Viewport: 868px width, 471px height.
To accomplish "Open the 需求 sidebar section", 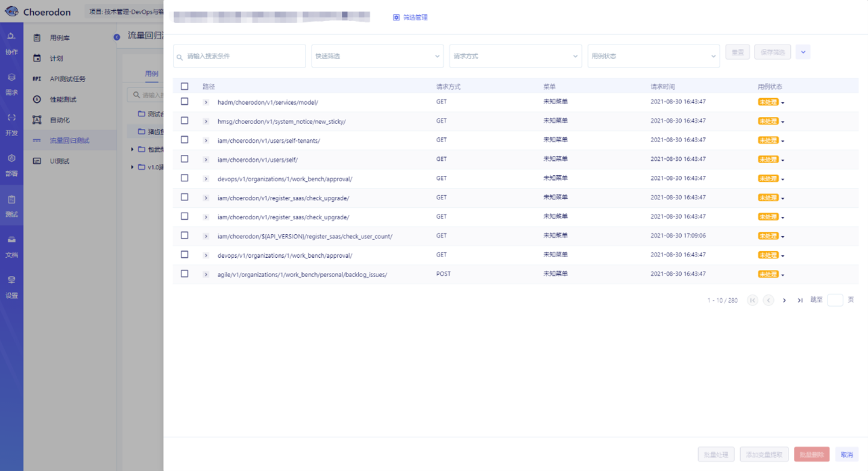I will tap(11, 84).
